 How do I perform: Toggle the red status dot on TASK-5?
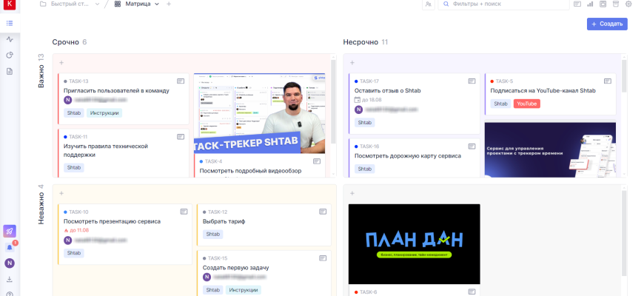pyautogui.click(x=492, y=81)
